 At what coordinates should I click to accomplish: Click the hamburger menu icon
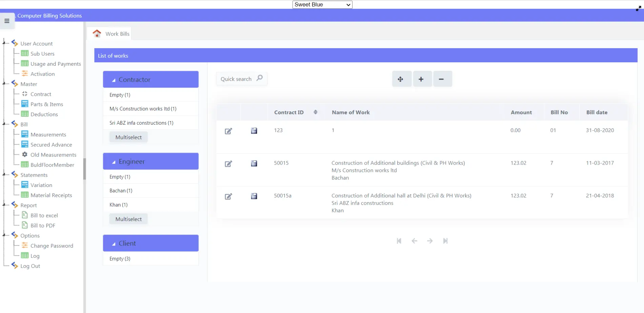(7, 21)
